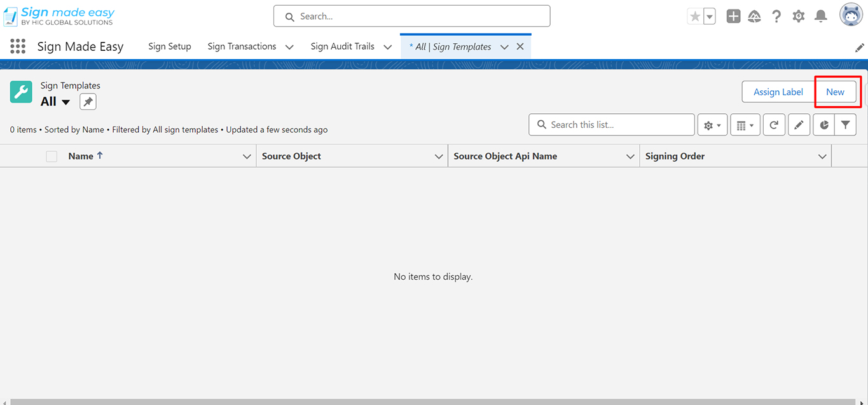Expand Sign Transactions tab chevron menu
This screenshot has width=868, height=405.
point(289,47)
